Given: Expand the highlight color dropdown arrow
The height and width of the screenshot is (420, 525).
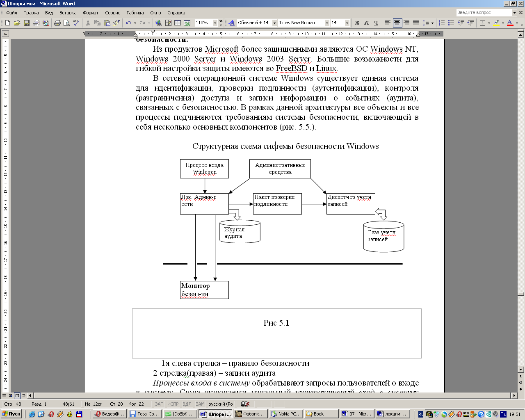Looking at the screenshot, I should coord(503,23).
